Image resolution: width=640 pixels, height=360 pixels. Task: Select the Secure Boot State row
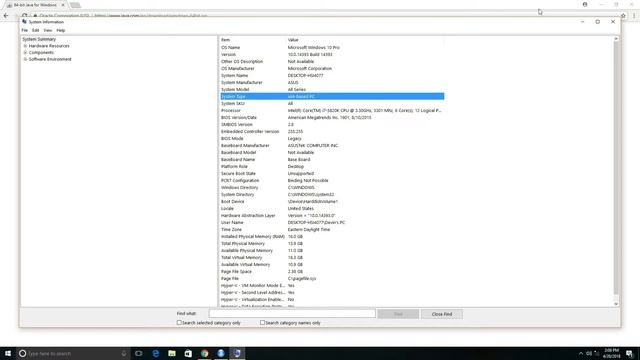click(x=332, y=173)
